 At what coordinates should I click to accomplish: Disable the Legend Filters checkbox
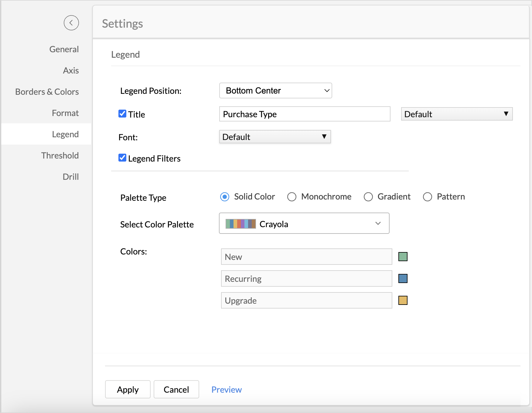[x=122, y=158]
